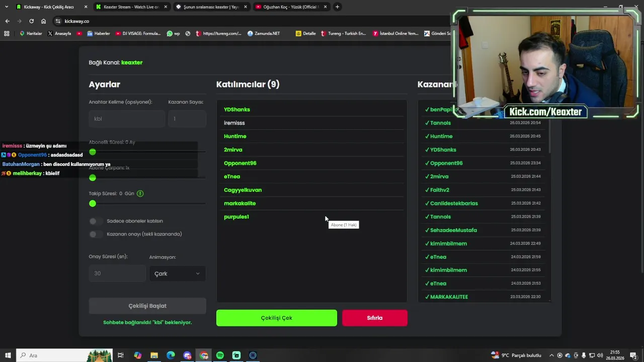Open a new browser tab

click(337, 7)
